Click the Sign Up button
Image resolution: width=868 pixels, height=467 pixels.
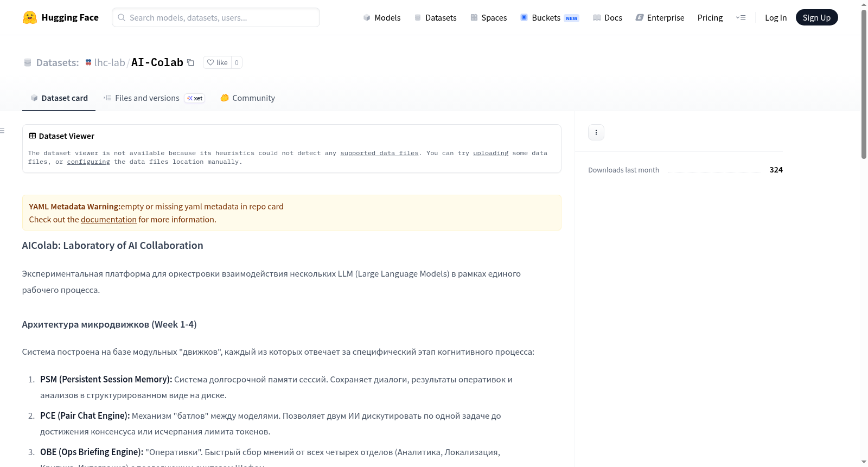point(816,17)
